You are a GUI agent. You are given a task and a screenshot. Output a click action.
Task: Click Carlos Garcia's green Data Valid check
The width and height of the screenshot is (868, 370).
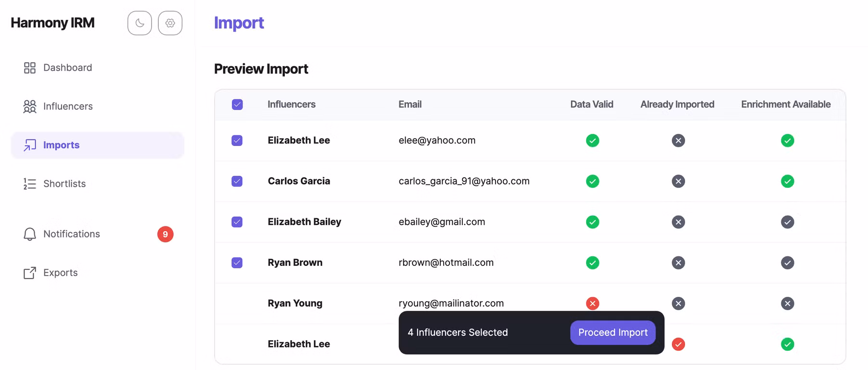[x=592, y=182]
